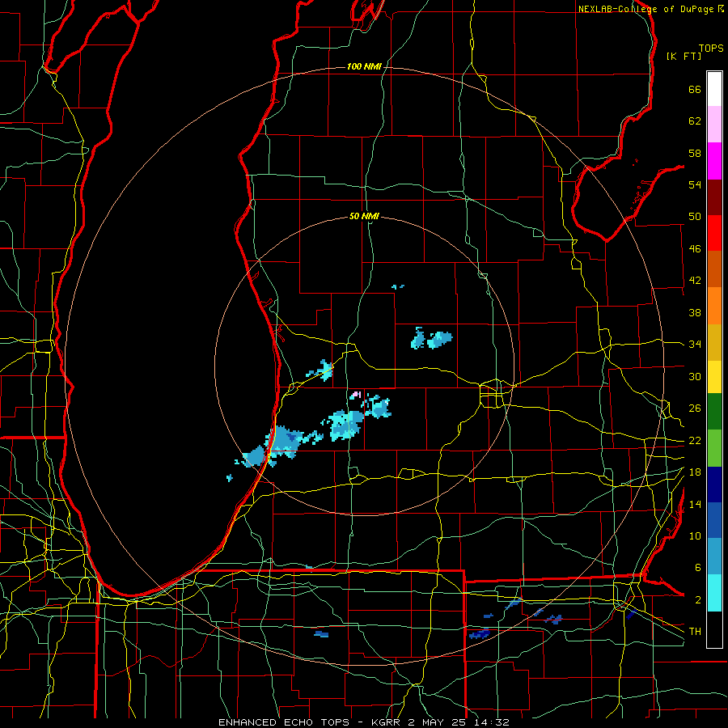Click the black TH threshold swatch
728x728 pixels.
714,629
